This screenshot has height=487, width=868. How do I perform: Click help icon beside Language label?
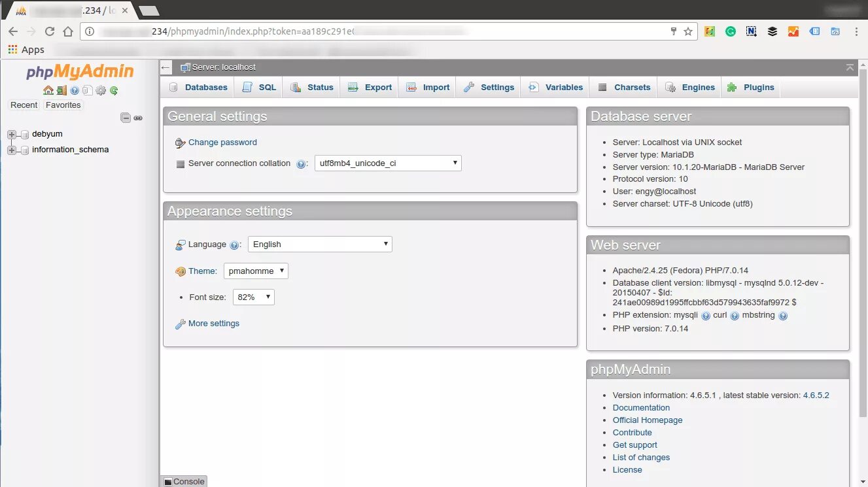[x=234, y=245]
